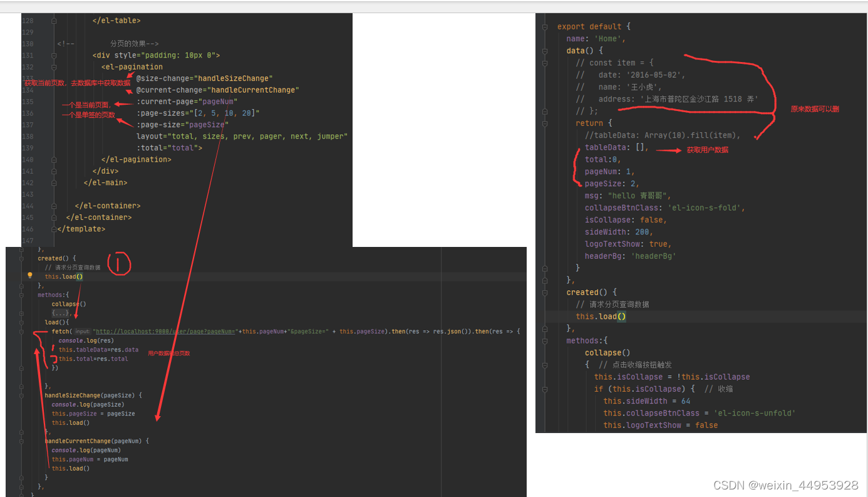Click tableData: [] line
The height and width of the screenshot is (497, 868).
coord(617,147)
